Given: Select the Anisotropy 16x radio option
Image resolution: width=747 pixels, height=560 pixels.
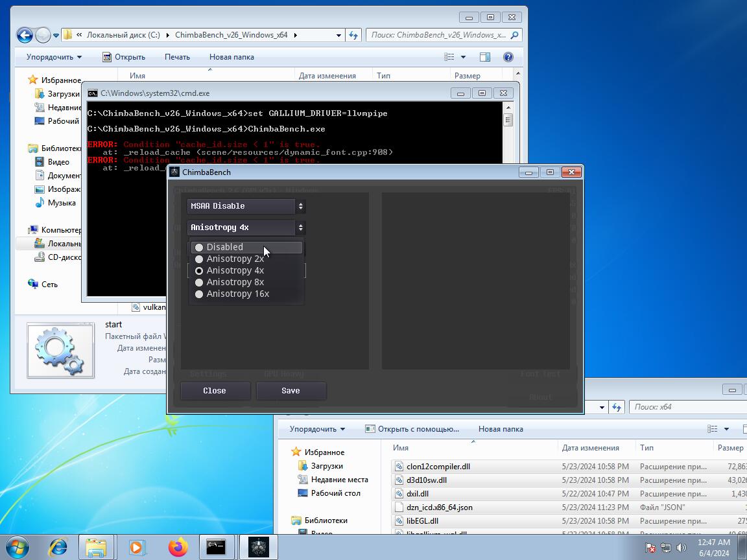Looking at the screenshot, I should (237, 294).
